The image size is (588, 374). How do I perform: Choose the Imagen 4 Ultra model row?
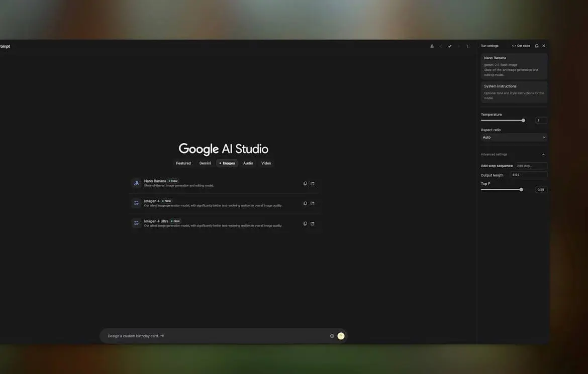click(x=224, y=223)
